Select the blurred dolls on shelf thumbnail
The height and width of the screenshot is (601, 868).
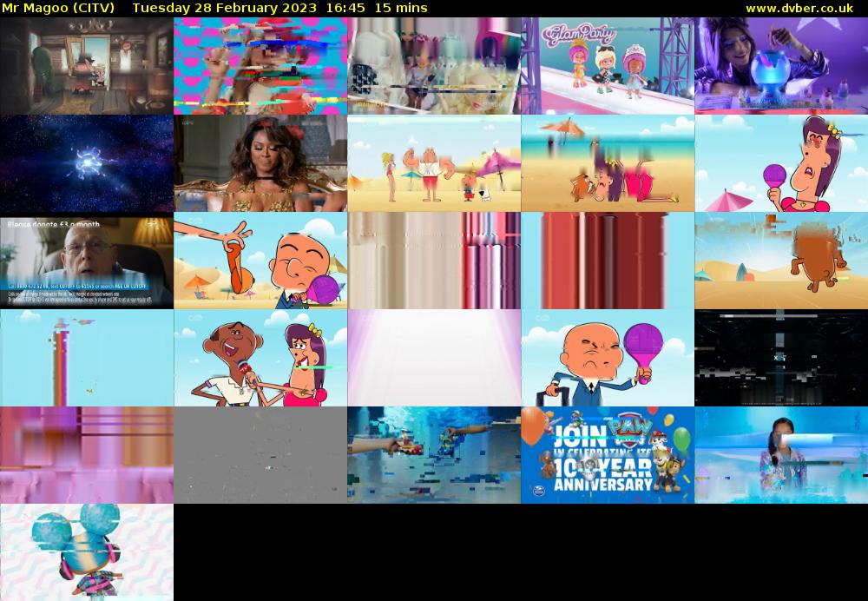[x=434, y=66]
